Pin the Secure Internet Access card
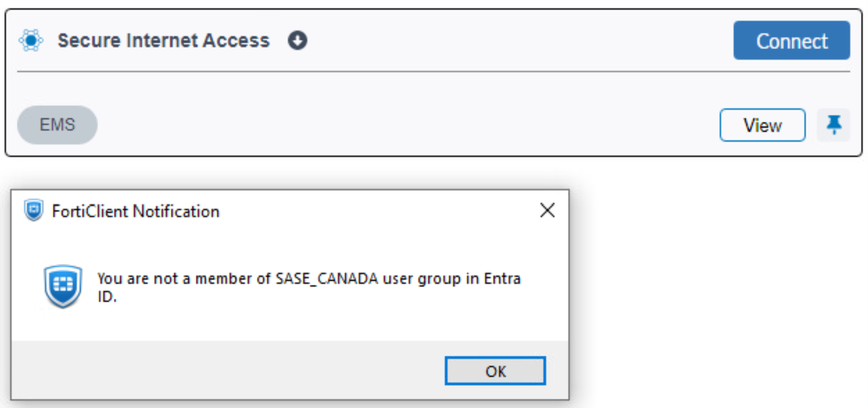The height and width of the screenshot is (408, 868). point(834,125)
